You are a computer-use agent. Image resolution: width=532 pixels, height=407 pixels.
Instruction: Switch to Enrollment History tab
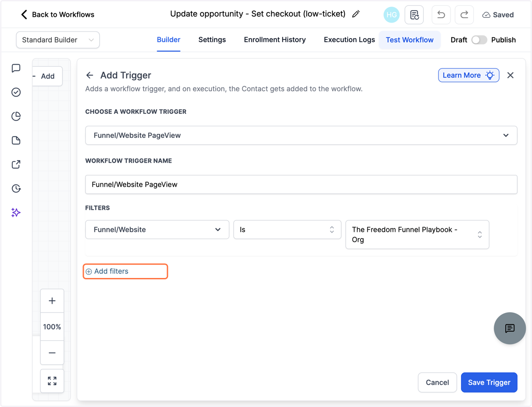[275, 39]
